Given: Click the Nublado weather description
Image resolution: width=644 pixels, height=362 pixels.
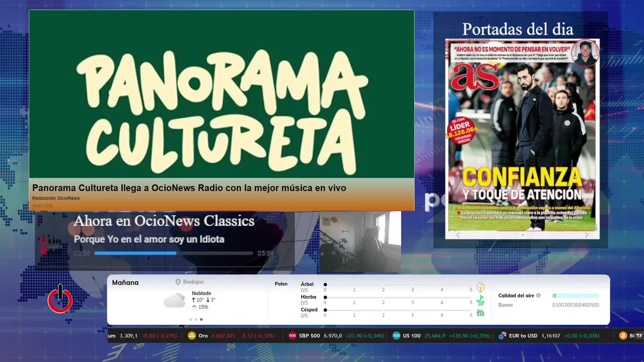Looking at the screenshot, I should [202, 293].
